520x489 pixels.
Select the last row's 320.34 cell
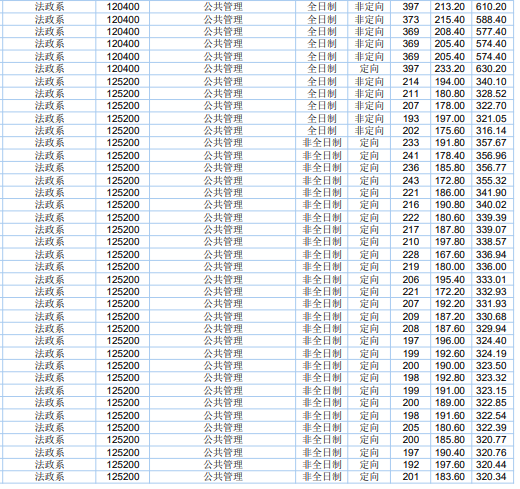[x=491, y=477]
